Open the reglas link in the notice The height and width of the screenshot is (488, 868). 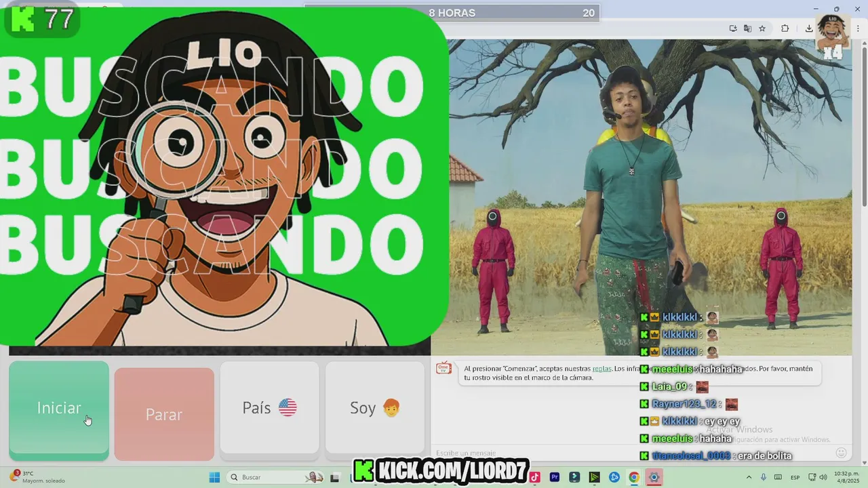[x=601, y=369]
